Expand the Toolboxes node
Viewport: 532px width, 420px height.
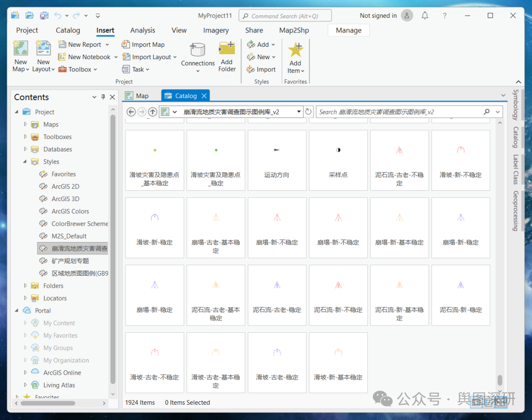click(x=25, y=137)
